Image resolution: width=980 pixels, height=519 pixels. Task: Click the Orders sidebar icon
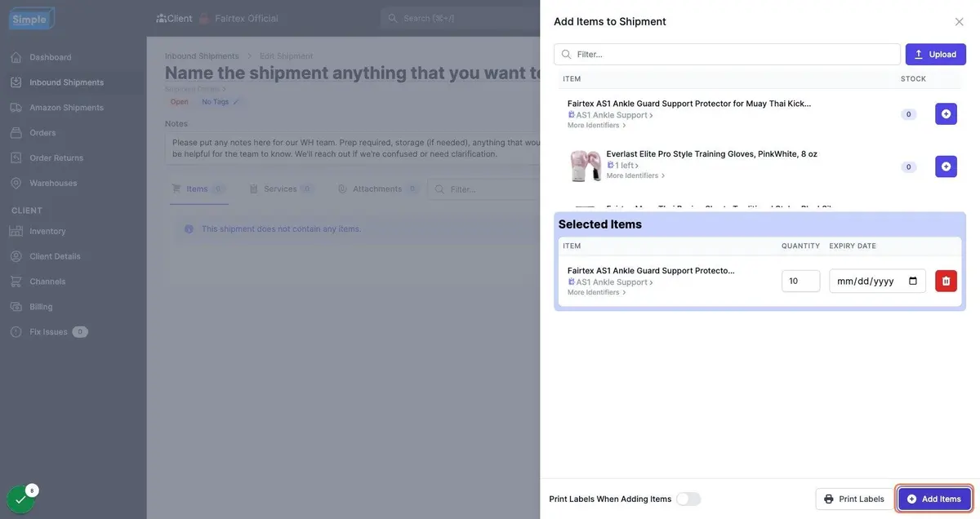tap(16, 133)
